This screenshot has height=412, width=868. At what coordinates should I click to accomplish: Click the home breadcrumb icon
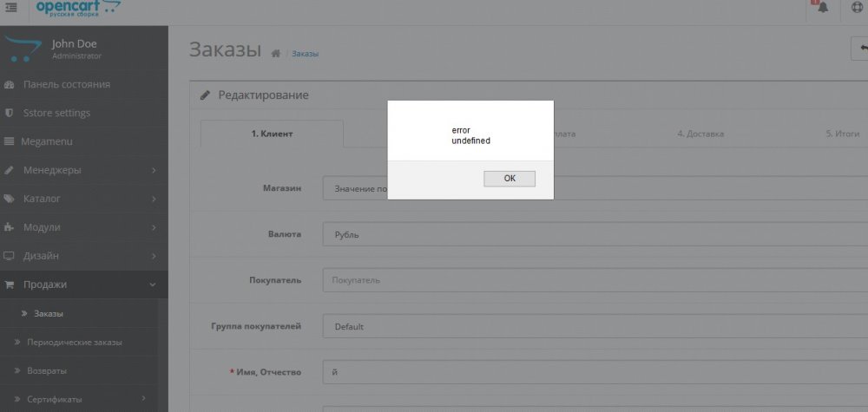pyautogui.click(x=276, y=54)
